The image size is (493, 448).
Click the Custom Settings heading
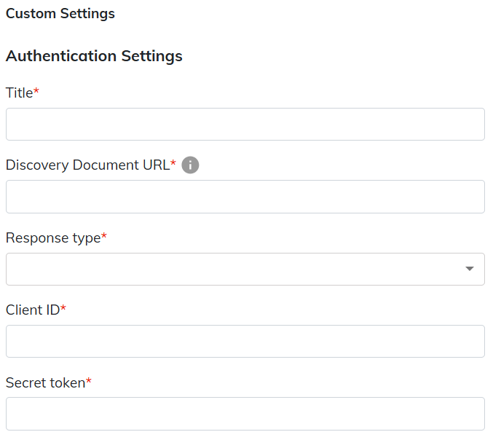60,14
